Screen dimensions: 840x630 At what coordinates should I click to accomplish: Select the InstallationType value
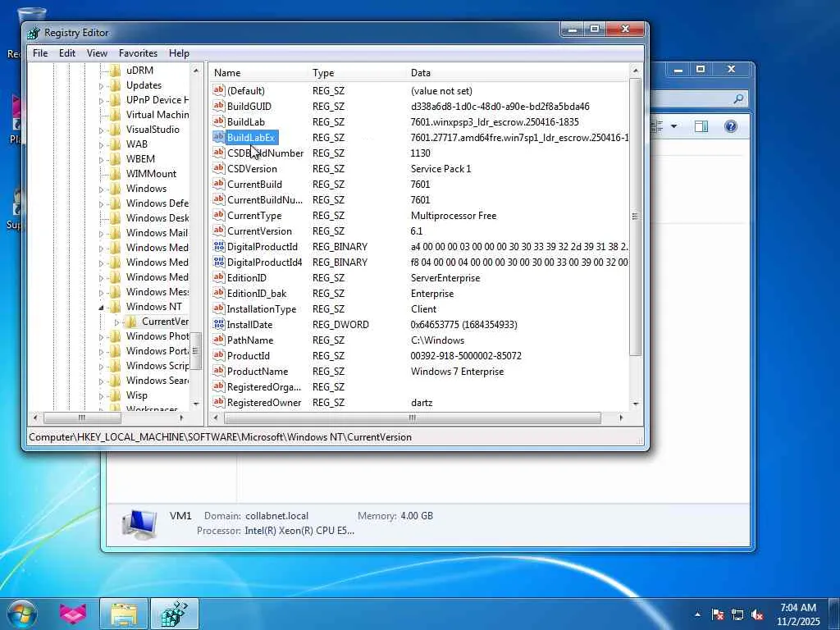tap(262, 308)
